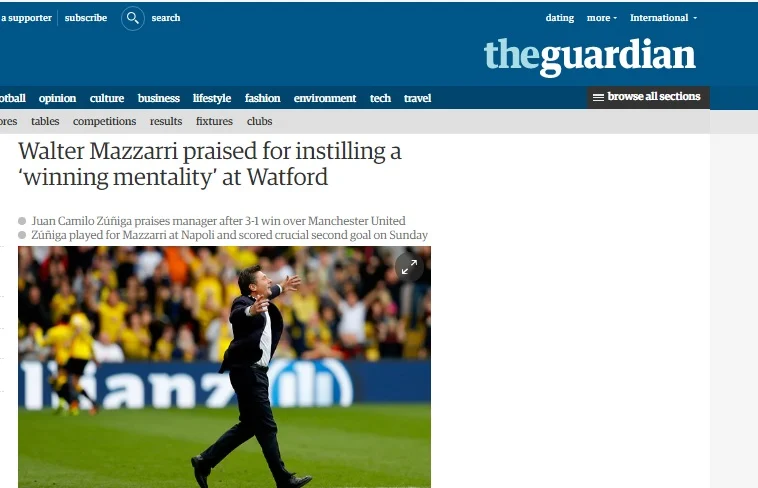
Task: Open the lifestyle section
Action: (x=212, y=98)
